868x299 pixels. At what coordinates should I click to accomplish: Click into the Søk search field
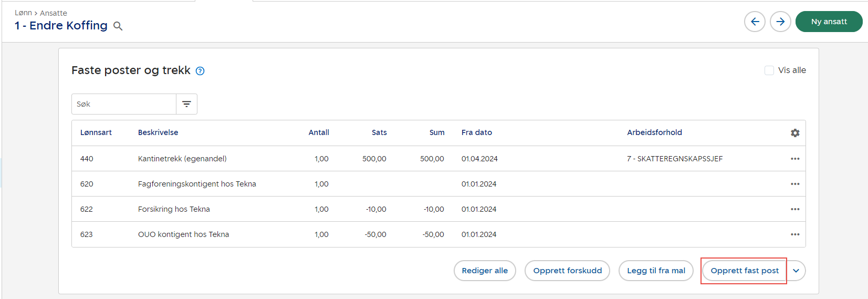124,104
